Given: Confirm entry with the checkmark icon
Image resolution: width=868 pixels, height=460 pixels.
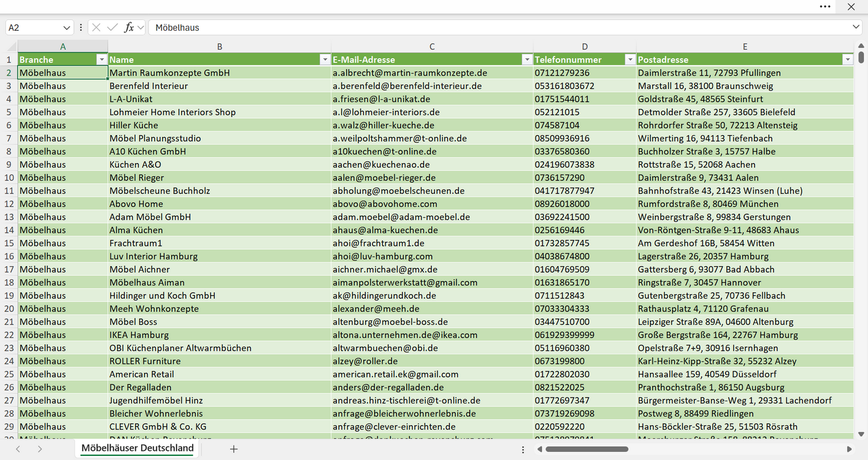Looking at the screenshot, I should [112, 28].
